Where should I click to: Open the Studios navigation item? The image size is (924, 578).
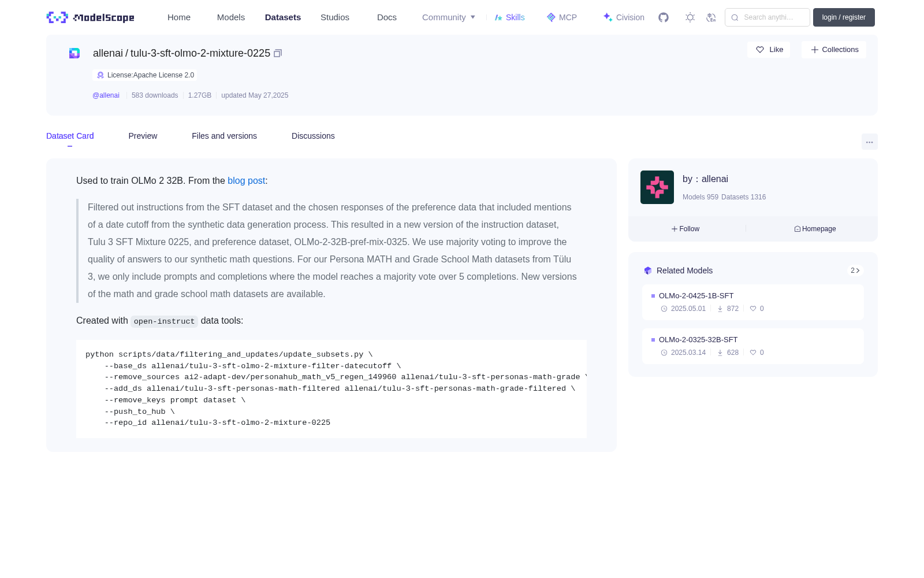335,17
